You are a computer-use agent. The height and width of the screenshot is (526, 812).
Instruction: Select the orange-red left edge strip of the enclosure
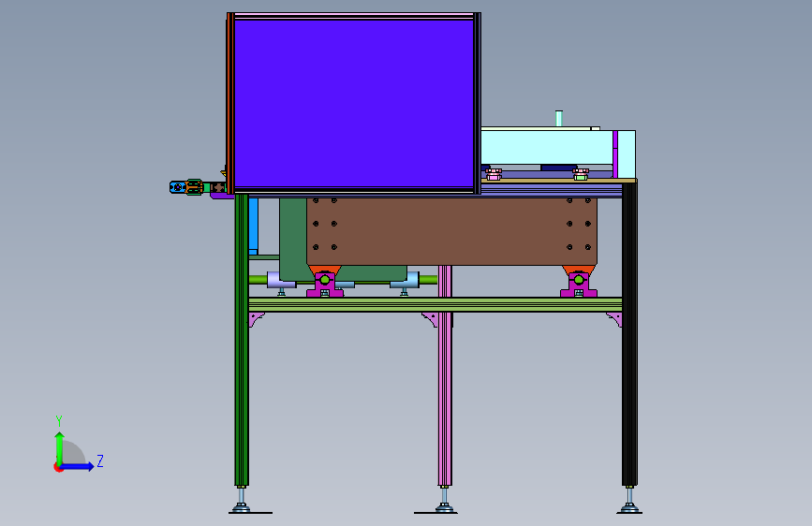230,104
